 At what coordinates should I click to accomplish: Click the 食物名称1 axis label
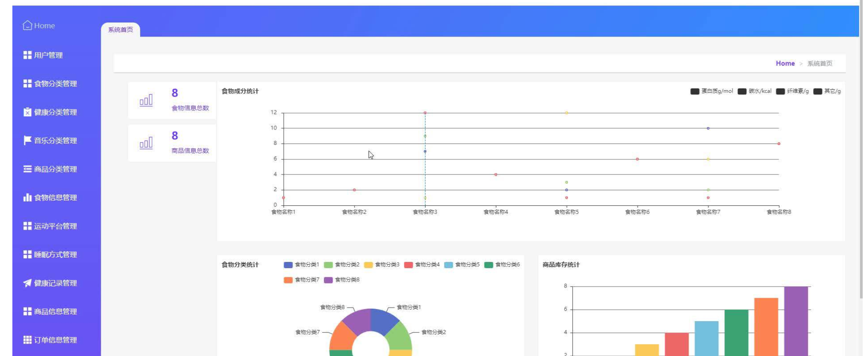click(283, 212)
